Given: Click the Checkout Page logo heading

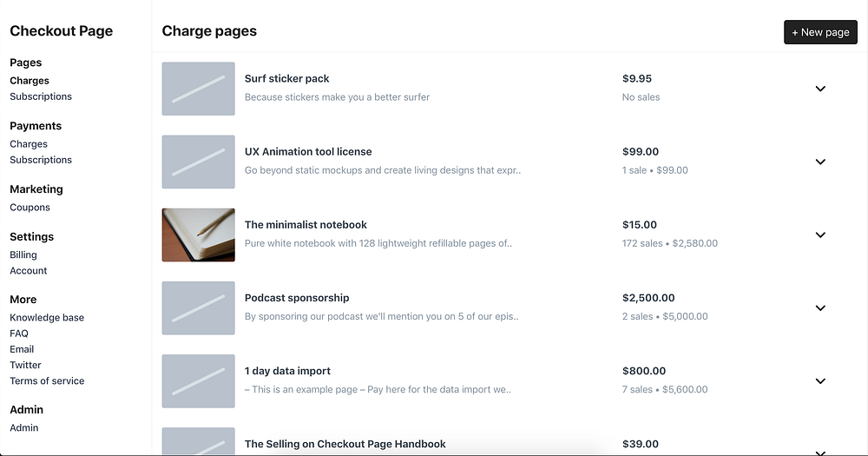Looking at the screenshot, I should (61, 31).
